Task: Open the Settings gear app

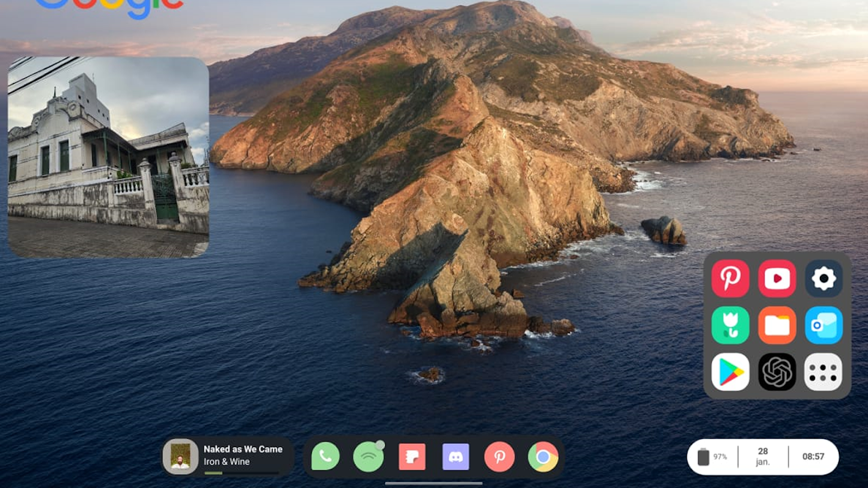Action: [x=823, y=279]
